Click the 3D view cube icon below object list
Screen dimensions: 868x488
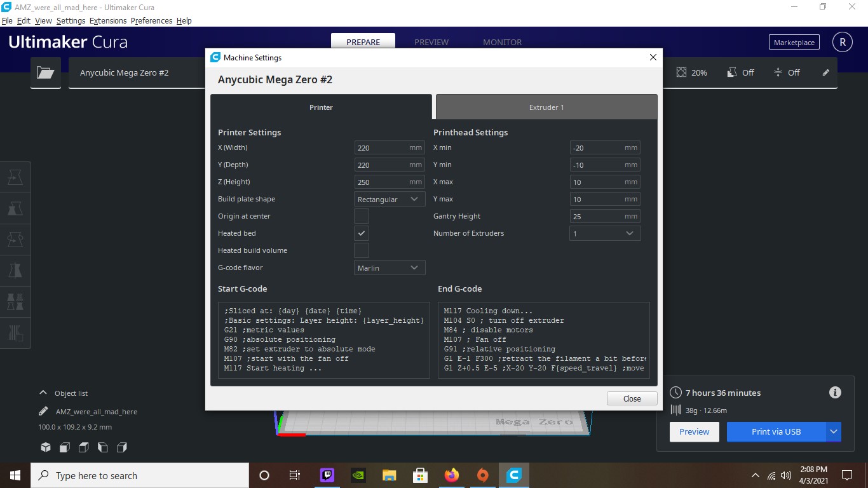[x=46, y=447]
